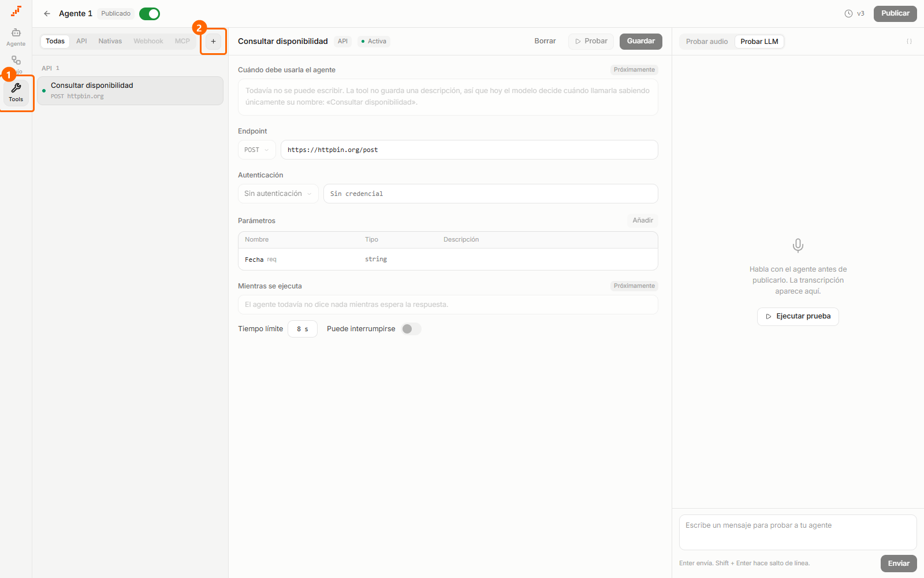Click the app logo icon
Viewport: 924px width, 578px height.
[x=16, y=11]
